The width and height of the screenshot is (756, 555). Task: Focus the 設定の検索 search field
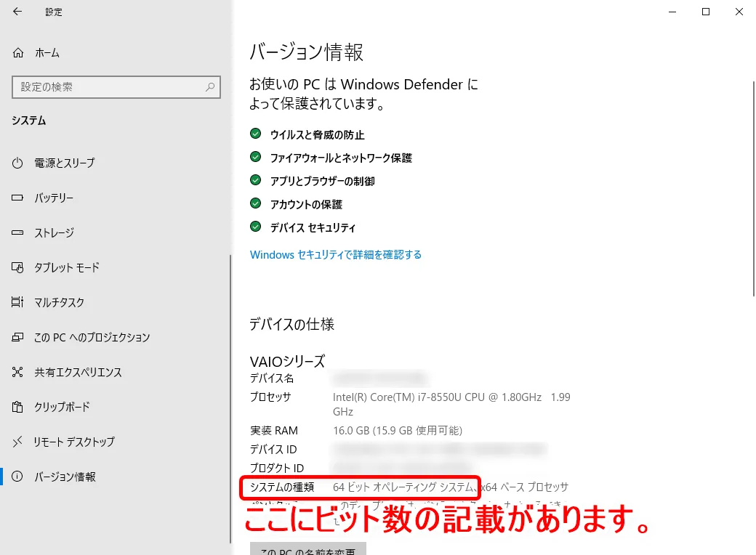coord(116,87)
